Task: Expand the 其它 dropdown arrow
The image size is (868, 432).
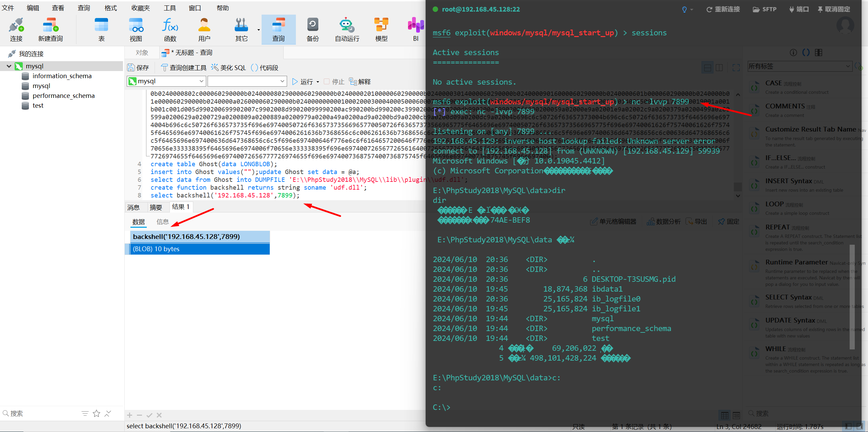Action: pos(259,30)
